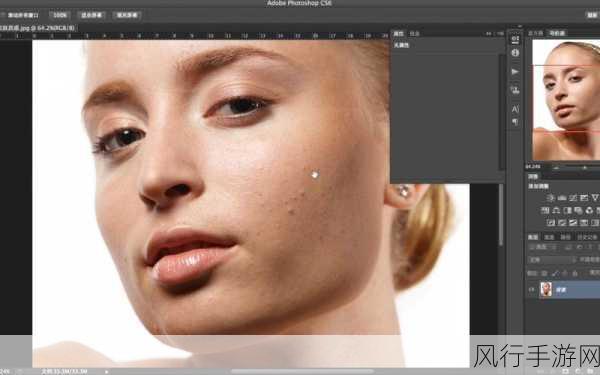Screen dimensions: 600x375
Task: Click the status bar zoom level field
Action: pos(5,371)
